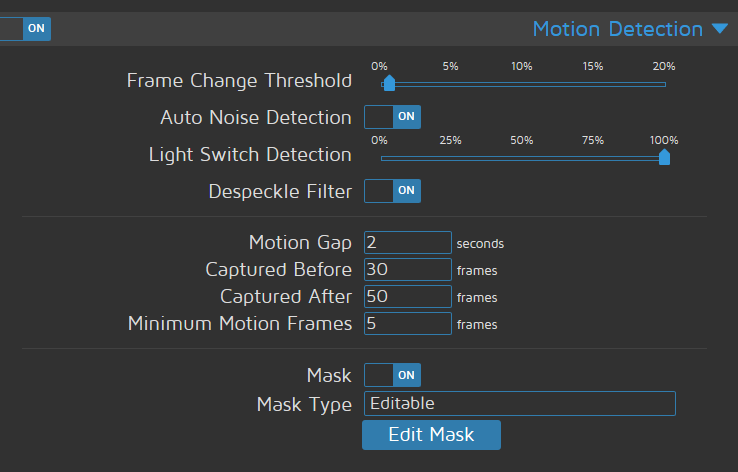The width and height of the screenshot is (738, 472).
Task: Set Frame Change Threshold to 10% mark
Action: (x=522, y=84)
